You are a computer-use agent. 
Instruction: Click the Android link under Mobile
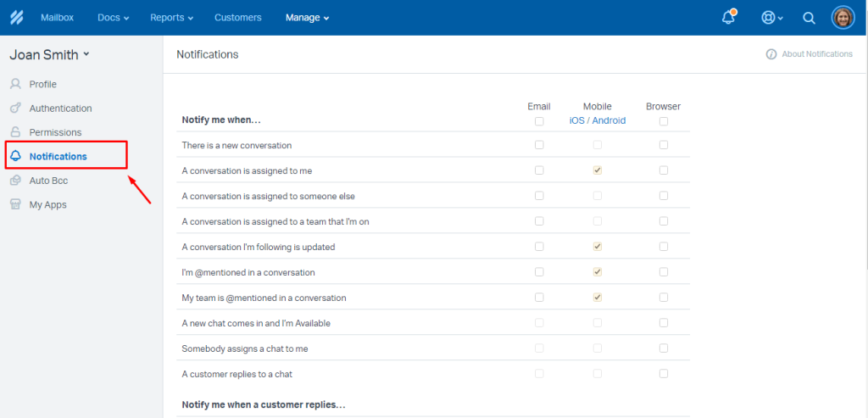[609, 120]
